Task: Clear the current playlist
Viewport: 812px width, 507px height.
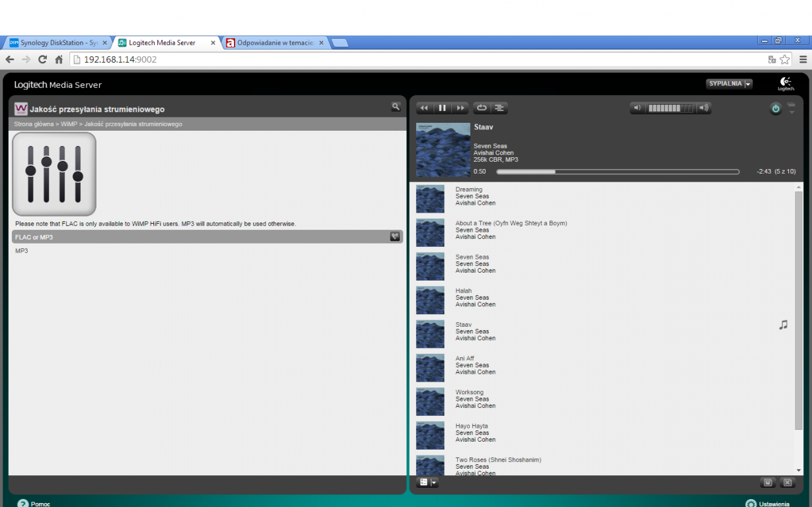Action: pyautogui.click(x=788, y=483)
